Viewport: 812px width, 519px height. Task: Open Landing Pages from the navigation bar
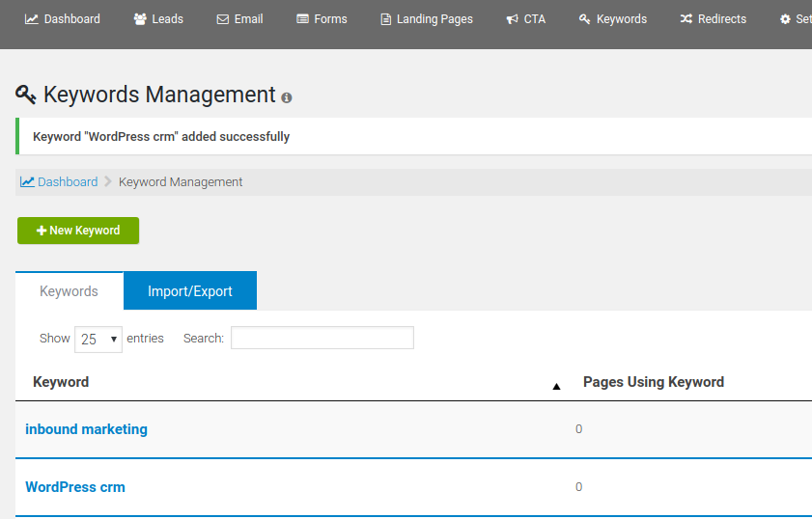click(x=427, y=19)
